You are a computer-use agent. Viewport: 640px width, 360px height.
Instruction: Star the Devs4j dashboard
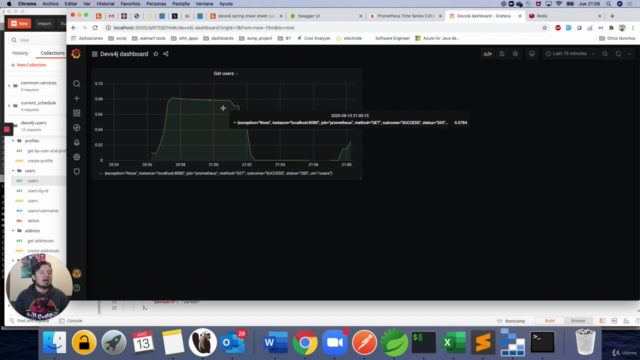click(x=156, y=54)
